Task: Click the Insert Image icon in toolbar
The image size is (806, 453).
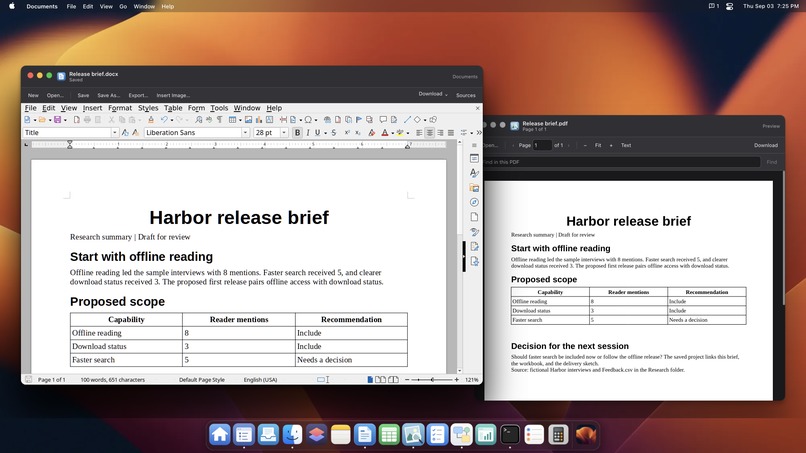Action: click(x=248, y=120)
